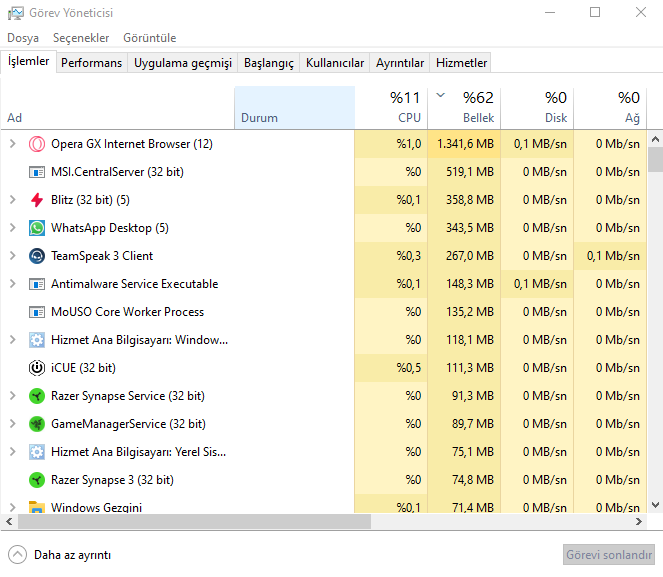Screen dimensions: 663x577
Task: Open the Dosya menu
Action: [23, 38]
